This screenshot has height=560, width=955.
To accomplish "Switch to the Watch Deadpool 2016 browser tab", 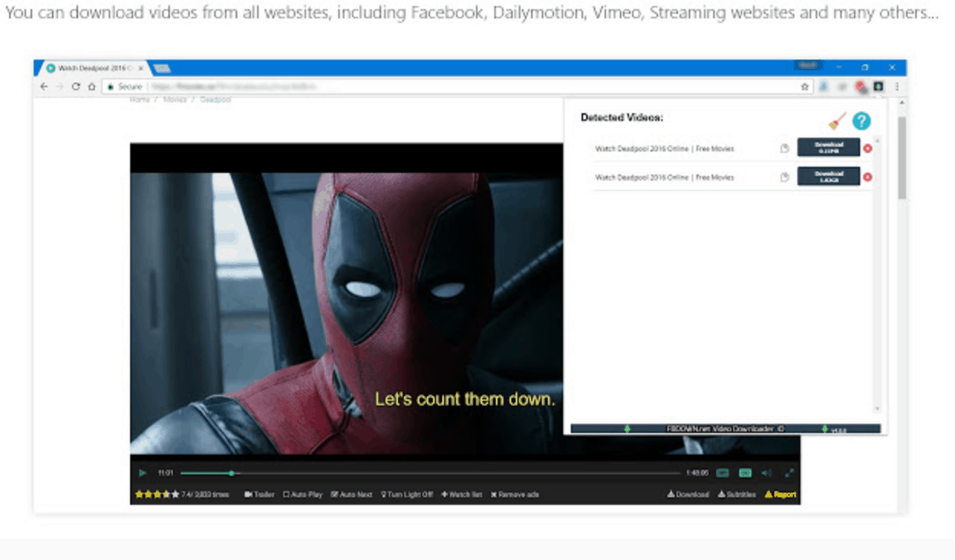I will pos(93,67).
